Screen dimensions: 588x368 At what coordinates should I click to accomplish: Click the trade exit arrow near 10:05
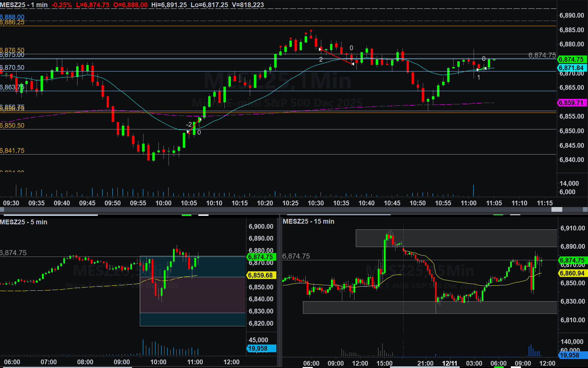(x=200, y=119)
